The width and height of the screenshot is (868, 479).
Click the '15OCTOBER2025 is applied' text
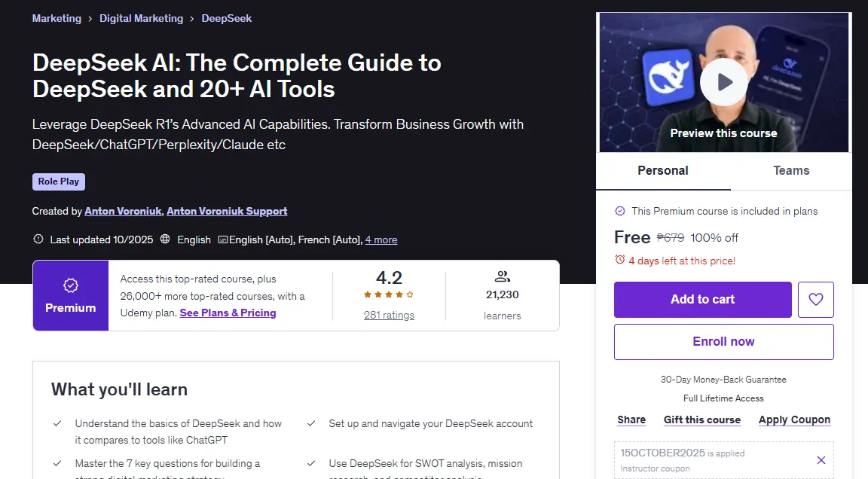(x=682, y=453)
